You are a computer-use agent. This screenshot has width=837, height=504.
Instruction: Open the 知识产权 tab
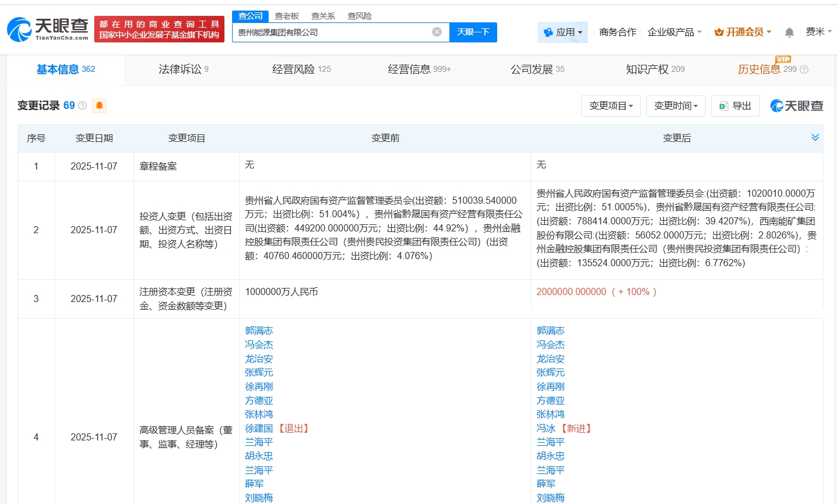pyautogui.click(x=654, y=69)
